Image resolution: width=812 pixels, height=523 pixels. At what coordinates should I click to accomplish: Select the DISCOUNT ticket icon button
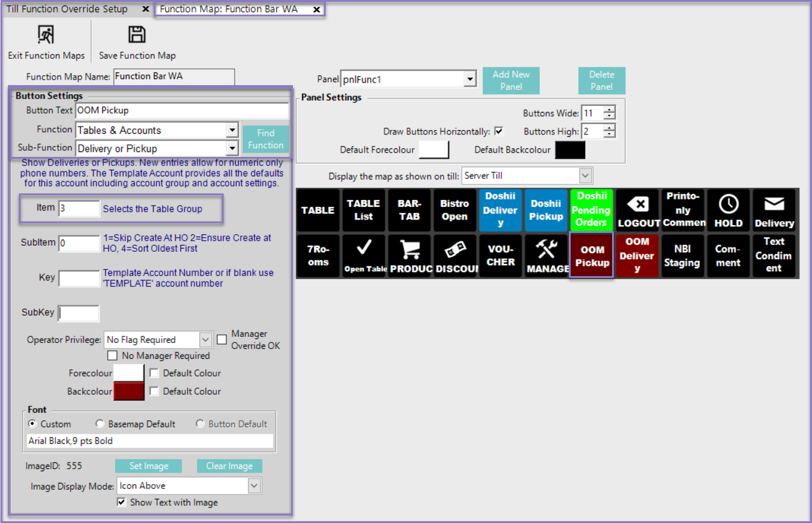(455, 256)
